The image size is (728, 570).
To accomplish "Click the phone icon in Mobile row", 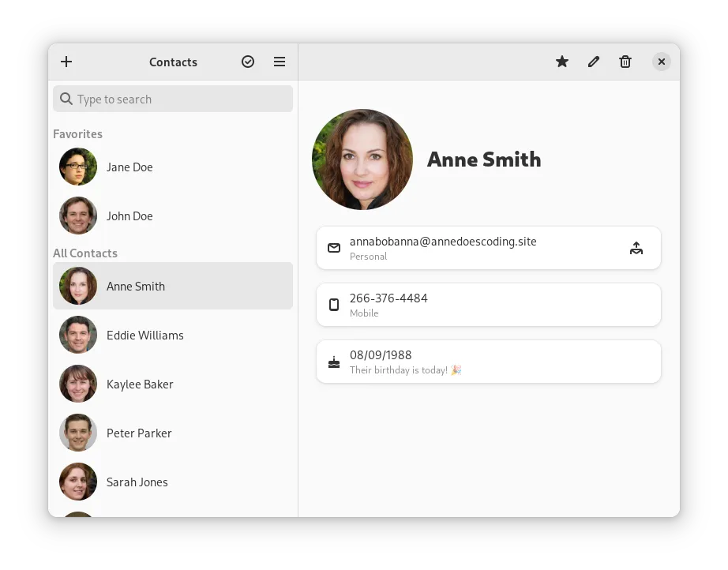I will coord(334,305).
